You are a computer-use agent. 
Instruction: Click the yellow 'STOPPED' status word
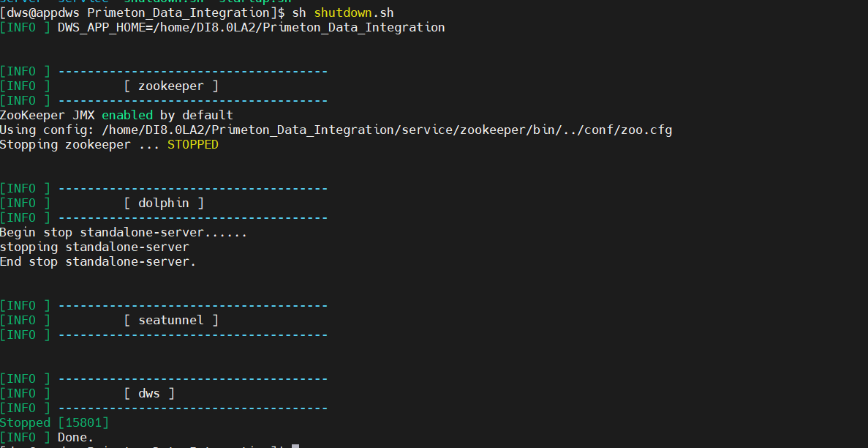pyautogui.click(x=193, y=145)
